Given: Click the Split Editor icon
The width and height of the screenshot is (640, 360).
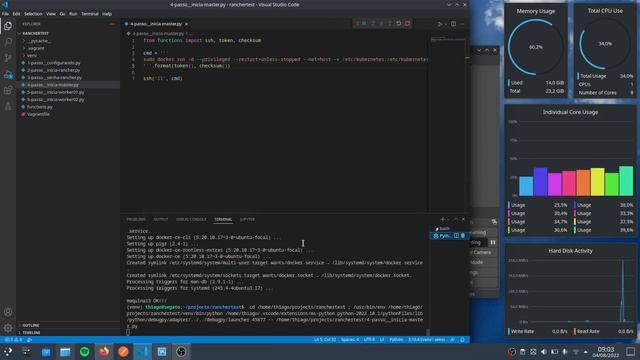Looking at the screenshot, I should [453, 24].
